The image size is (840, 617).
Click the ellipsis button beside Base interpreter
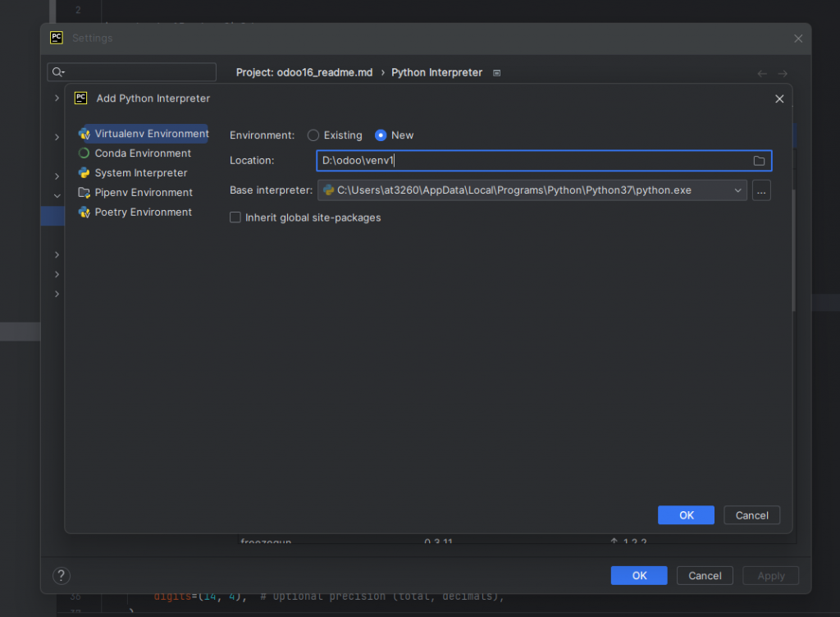click(x=761, y=190)
